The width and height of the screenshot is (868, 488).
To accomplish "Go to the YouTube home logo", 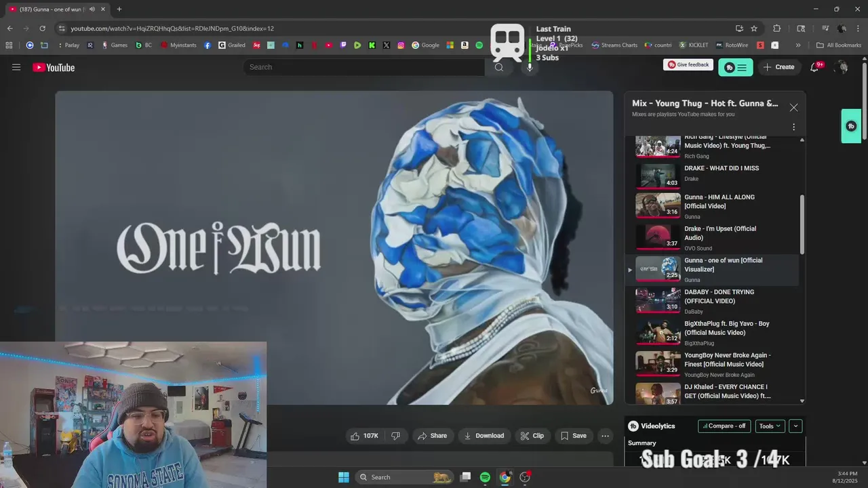I will 54,67.
